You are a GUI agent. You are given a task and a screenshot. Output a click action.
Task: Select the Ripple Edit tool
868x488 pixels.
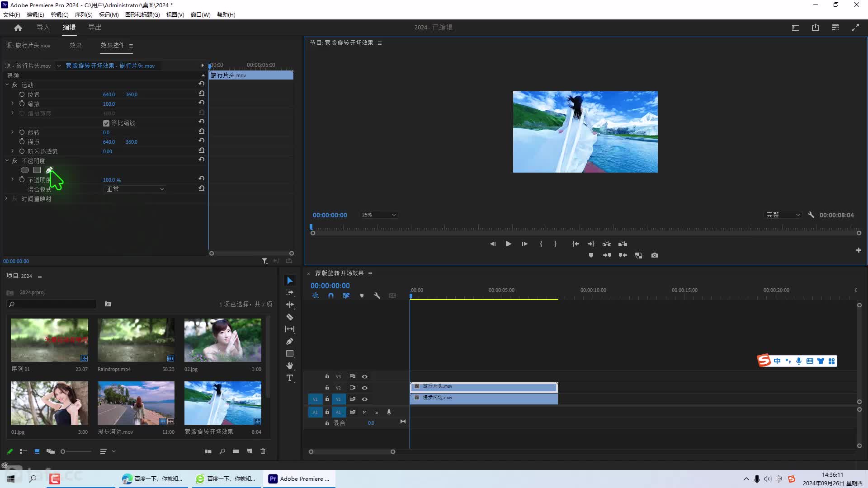290,305
